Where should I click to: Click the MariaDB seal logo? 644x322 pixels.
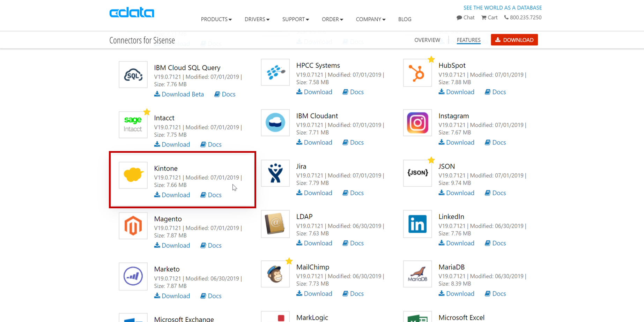pyautogui.click(x=417, y=274)
